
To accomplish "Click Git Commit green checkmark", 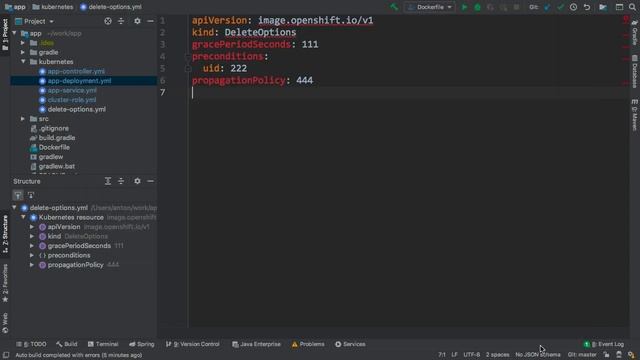I will tap(560, 7).
